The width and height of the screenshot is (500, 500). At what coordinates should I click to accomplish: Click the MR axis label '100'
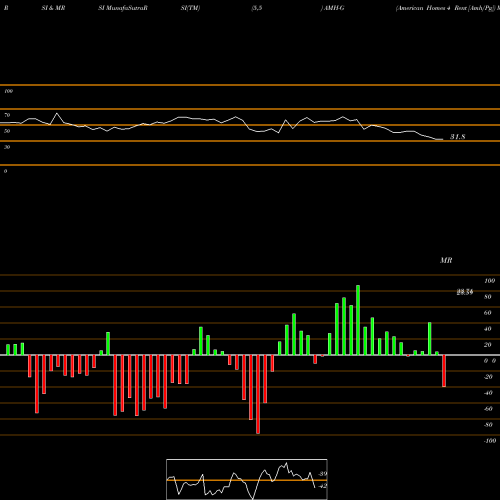[x=490, y=281]
